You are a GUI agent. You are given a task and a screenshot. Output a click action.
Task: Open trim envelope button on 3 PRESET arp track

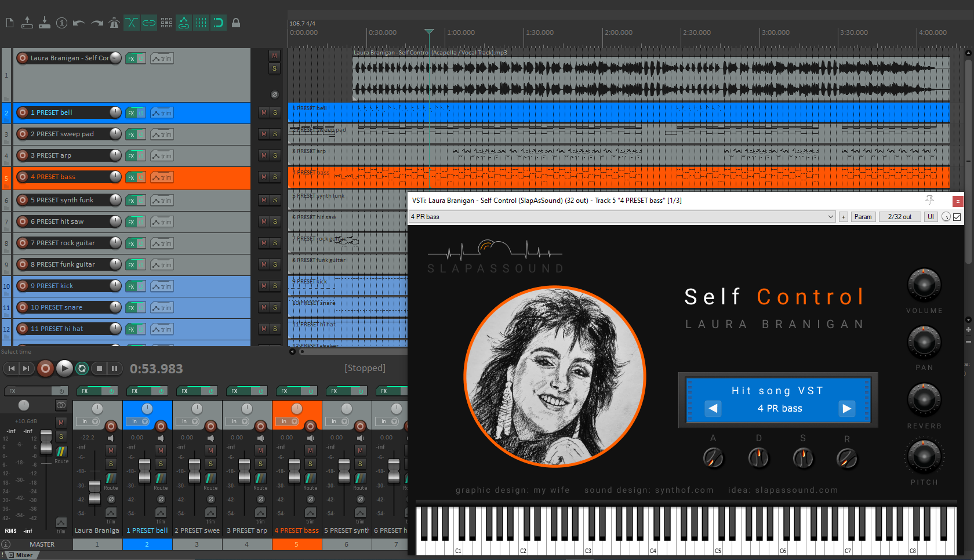click(162, 156)
